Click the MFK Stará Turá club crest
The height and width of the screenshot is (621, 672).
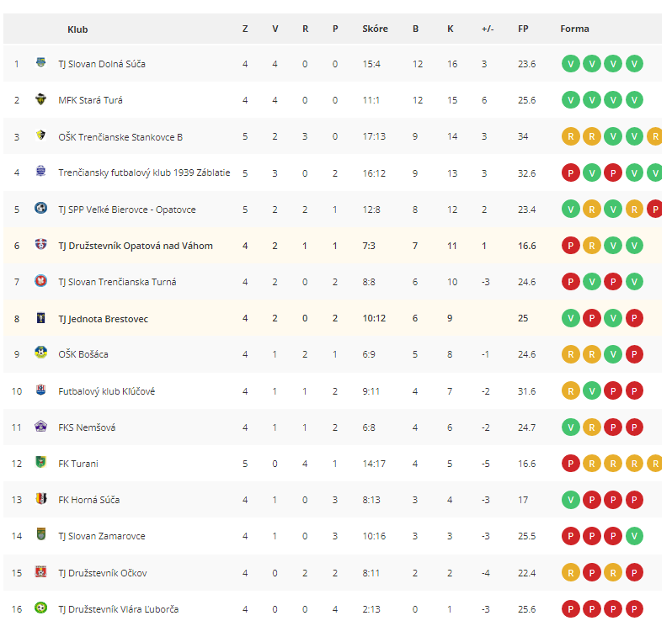[x=40, y=99]
